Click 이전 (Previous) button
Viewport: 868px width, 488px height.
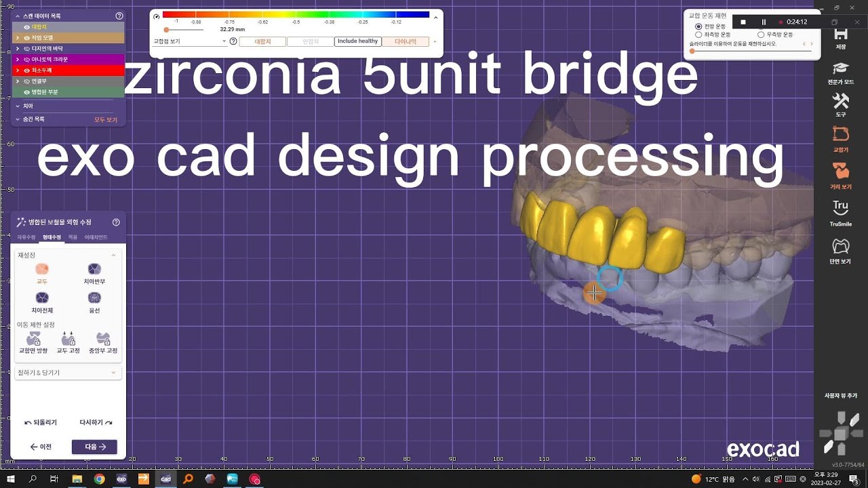tap(41, 447)
